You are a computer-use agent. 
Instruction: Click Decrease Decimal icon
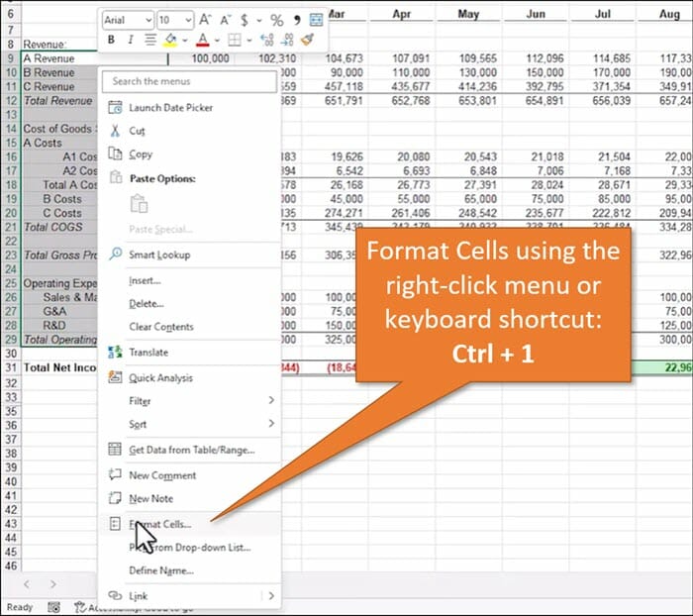coord(286,40)
